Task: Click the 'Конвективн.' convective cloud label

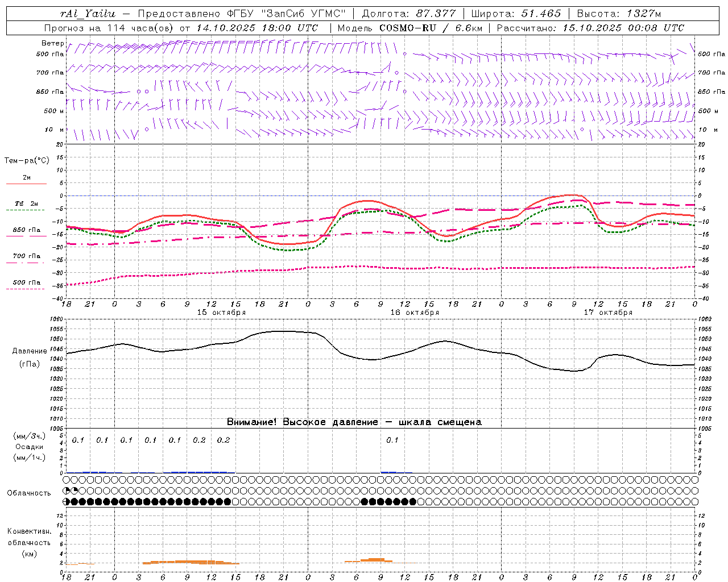Action: point(29,531)
